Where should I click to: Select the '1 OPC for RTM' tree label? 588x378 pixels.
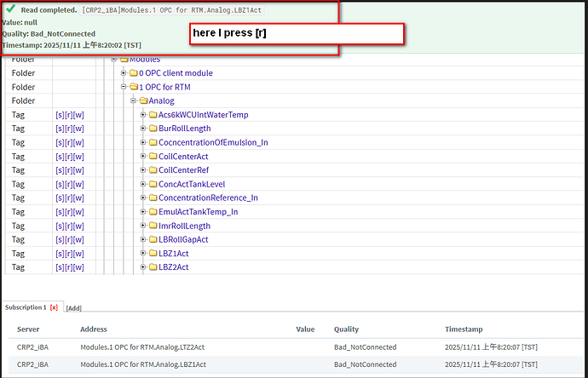(x=165, y=87)
